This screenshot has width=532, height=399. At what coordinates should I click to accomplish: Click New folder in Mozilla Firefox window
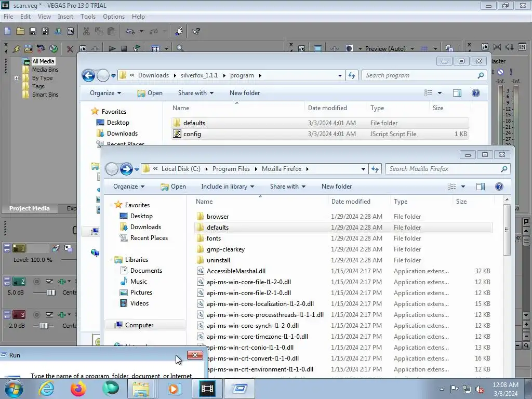pyautogui.click(x=337, y=187)
